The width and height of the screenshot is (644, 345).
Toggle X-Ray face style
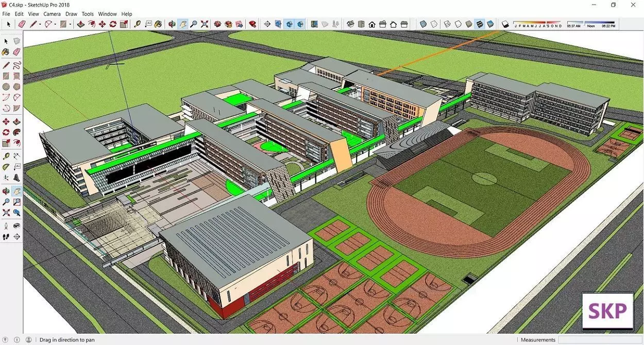click(423, 24)
